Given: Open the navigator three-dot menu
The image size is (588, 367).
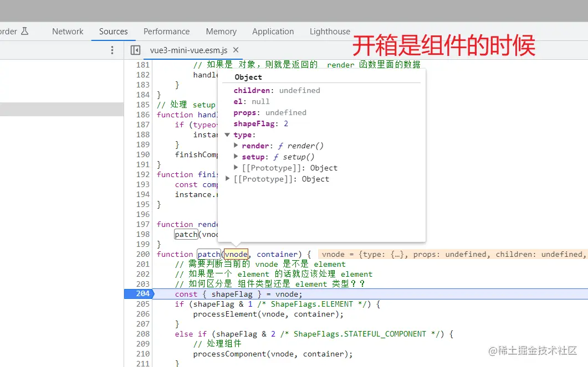Looking at the screenshot, I should tap(112, 50).
